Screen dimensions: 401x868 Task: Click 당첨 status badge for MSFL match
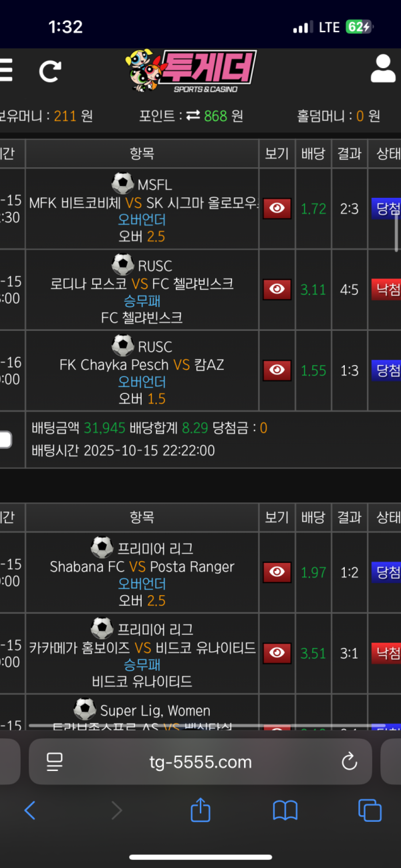387,209
